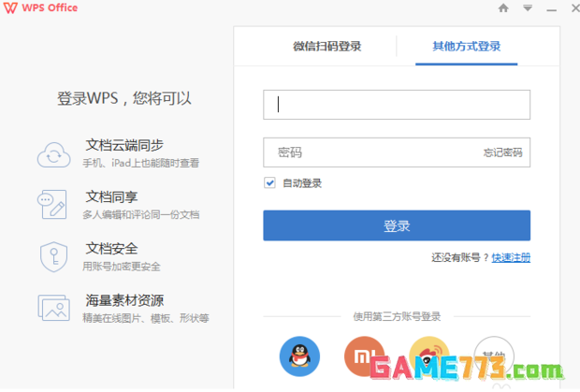The image size is (580, 392).
Task: Click the home icon in title bar
Action: point(504,8)
